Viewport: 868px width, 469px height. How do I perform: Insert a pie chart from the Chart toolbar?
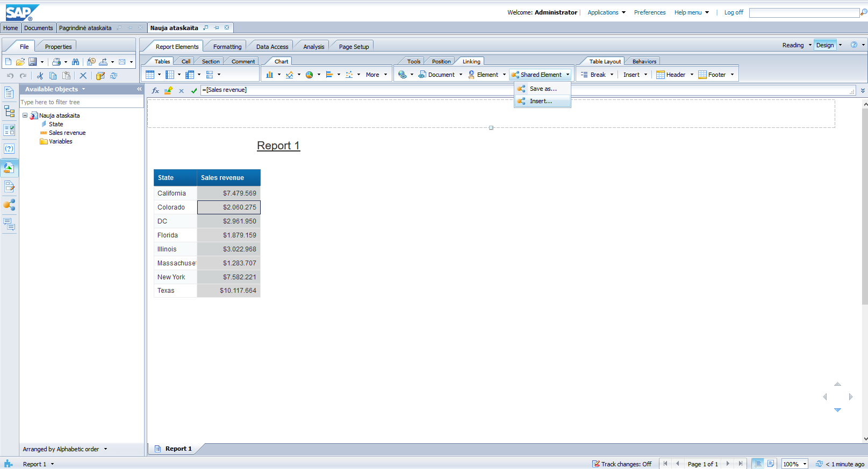310,75
